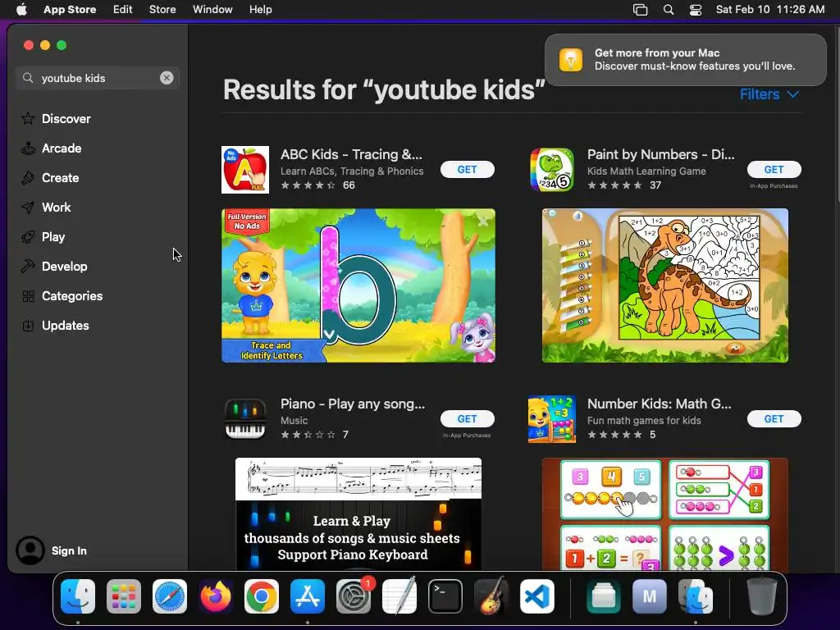840x630 pixels.
Task: Open the Apple menu
Action: 21,9
